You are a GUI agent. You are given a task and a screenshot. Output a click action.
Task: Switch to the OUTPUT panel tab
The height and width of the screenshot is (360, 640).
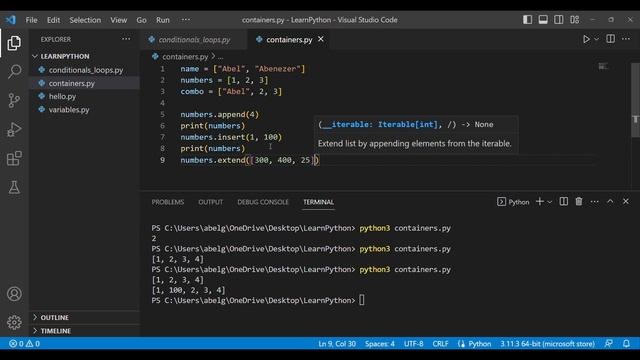211,202
